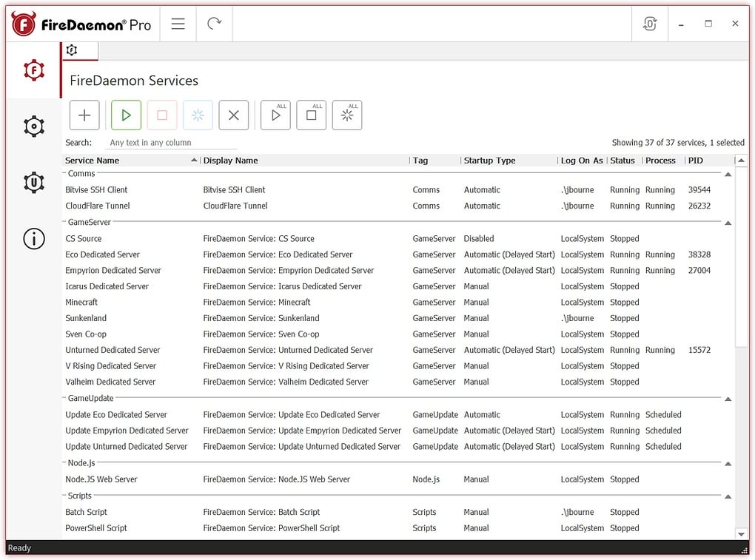Sort by Startup Type column
The width and height of the screenshot is (755, 560).
[x=509, y=161]
